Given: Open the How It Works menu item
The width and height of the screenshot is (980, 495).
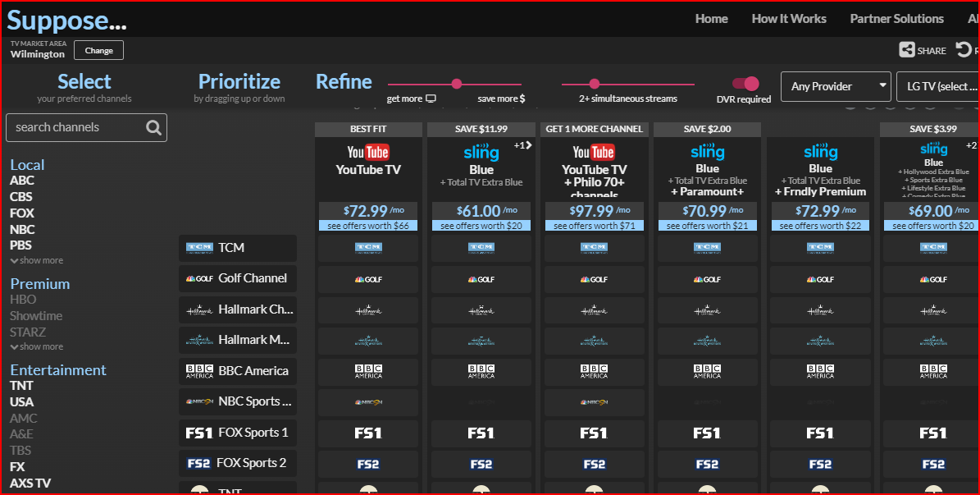Looking at the screenshot, I should (x=789, y=19).
